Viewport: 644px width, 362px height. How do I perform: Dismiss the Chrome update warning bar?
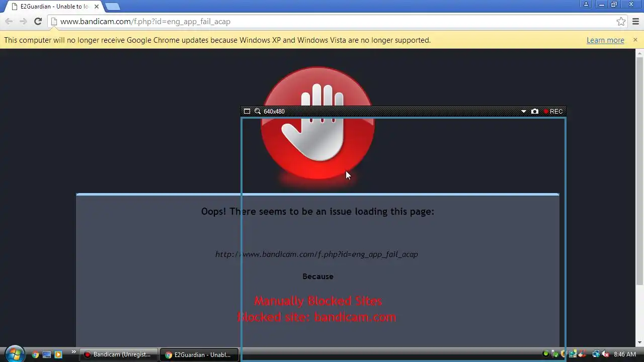pos(635,40)
